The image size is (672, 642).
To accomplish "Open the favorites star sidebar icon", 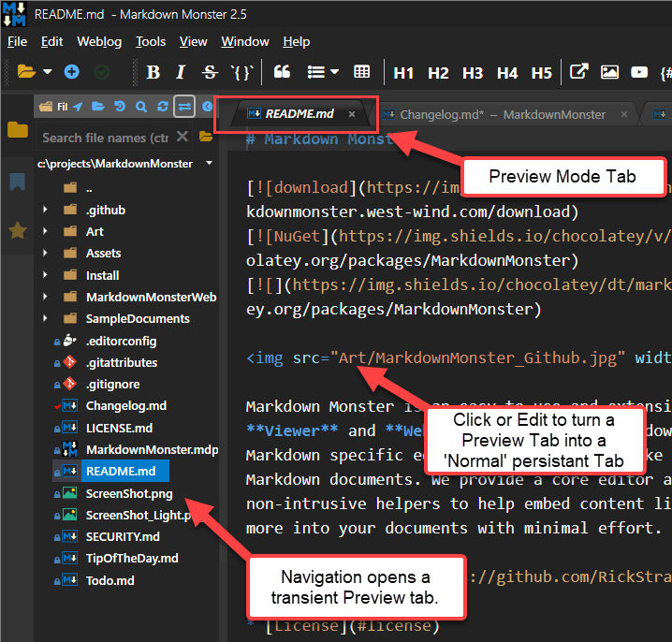I will click(18, 230).
